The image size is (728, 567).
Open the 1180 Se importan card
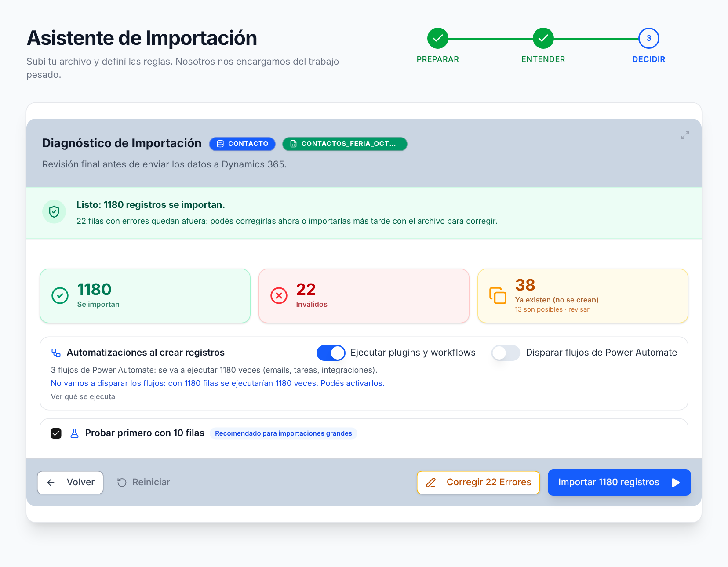(x=145, y=296)
